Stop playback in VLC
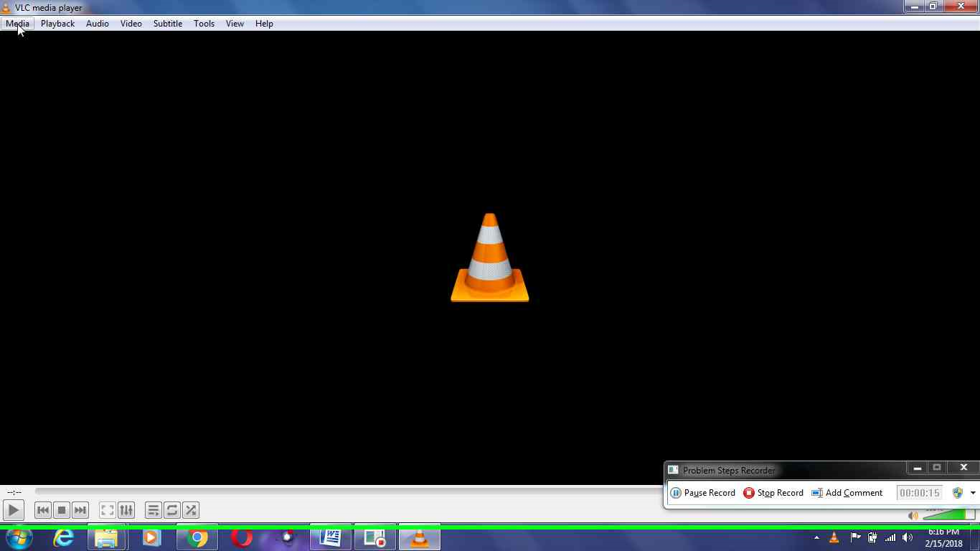This screenshot has height=551, width=980. 62,510
